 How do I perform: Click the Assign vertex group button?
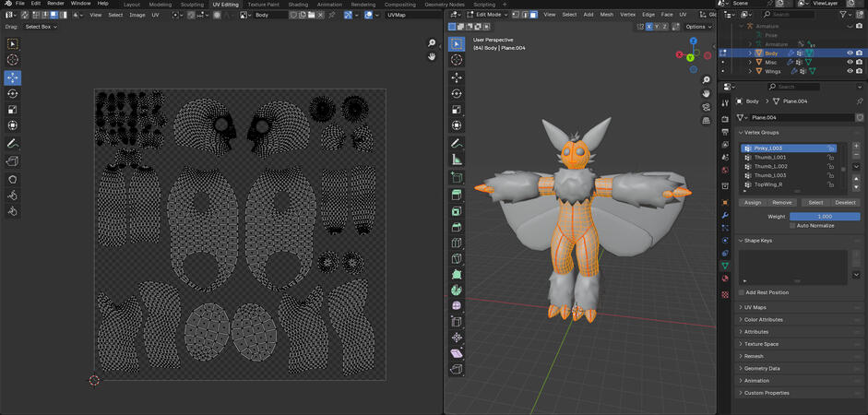[753, 203]
